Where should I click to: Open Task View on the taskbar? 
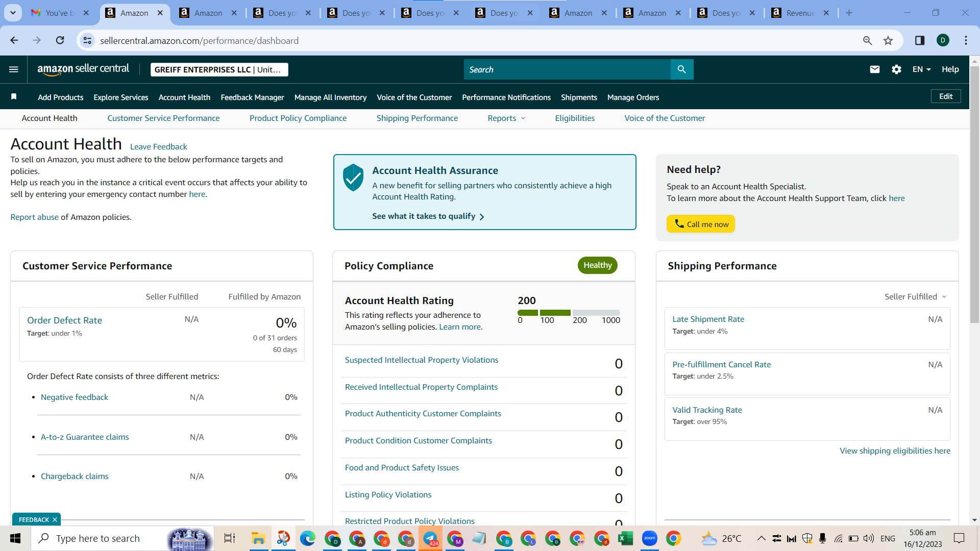(230, 538)
